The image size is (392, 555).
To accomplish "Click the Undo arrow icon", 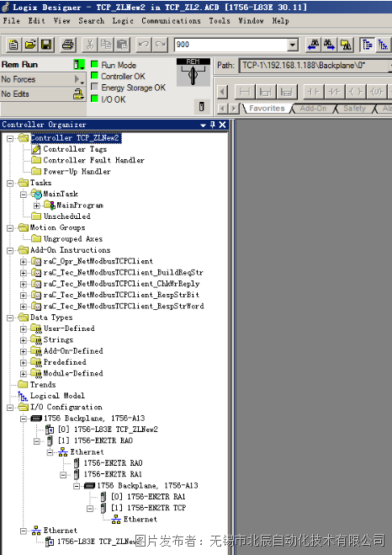I will point(143,45).
